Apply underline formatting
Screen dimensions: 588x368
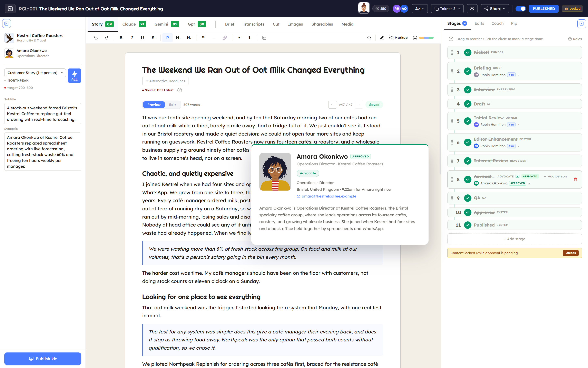(142, 38)
